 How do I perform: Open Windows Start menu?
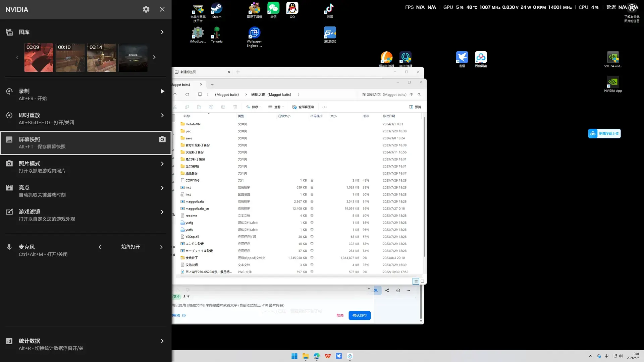point(294,356)
